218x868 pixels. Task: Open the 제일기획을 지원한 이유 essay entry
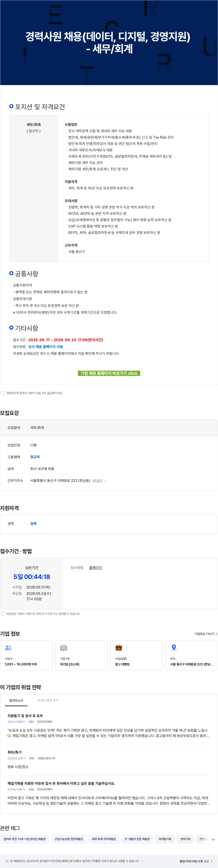pyautogui.click(x=61, y=783)
